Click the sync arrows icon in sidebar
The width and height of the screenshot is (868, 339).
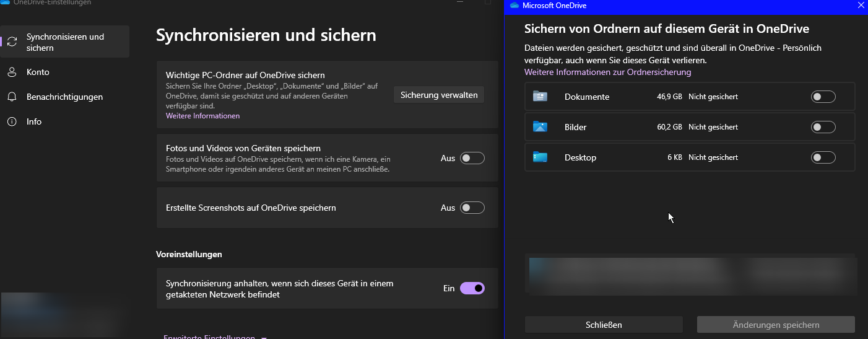[12, 42]
